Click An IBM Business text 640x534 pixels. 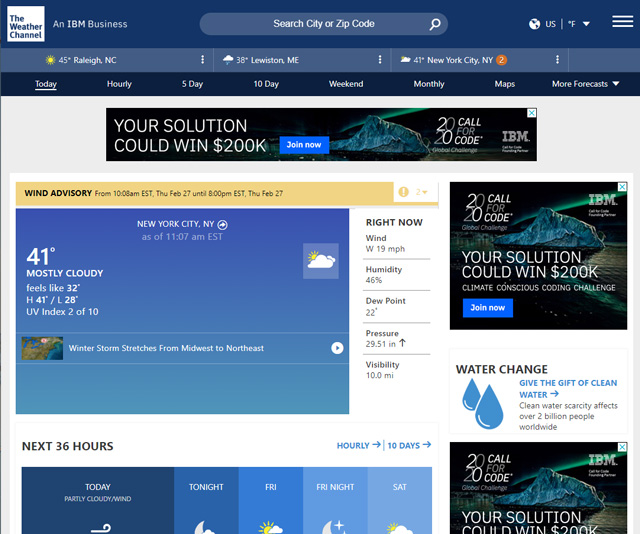(90, 24)
